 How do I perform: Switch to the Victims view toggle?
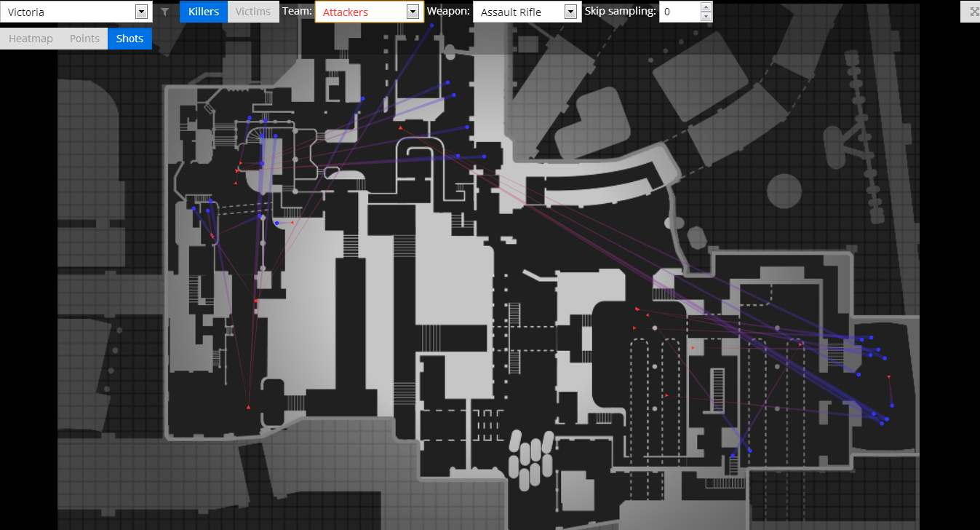(253, 12)
